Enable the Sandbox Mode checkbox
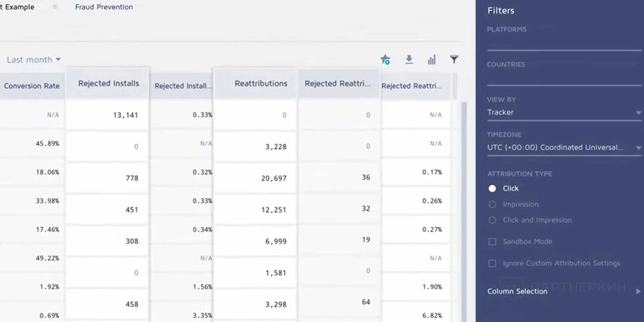The height and width of the screenshot is (322, 644). tap(492, 242)
